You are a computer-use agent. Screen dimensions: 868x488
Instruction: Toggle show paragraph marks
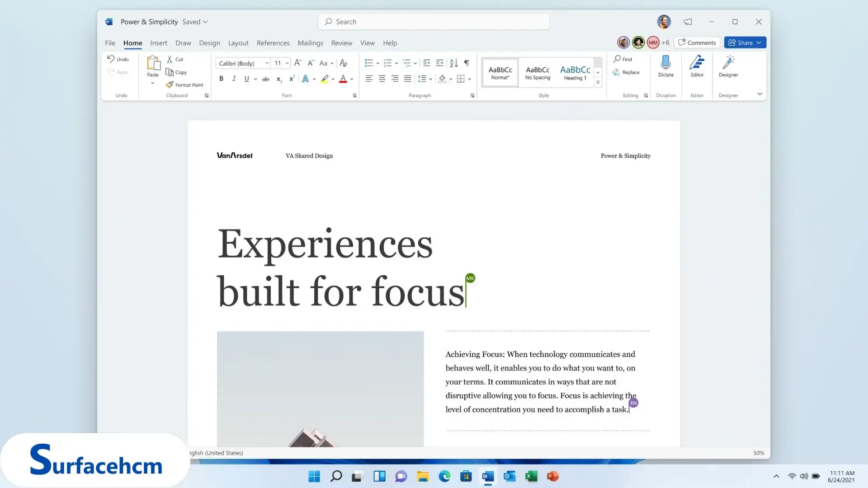(467, 63)
